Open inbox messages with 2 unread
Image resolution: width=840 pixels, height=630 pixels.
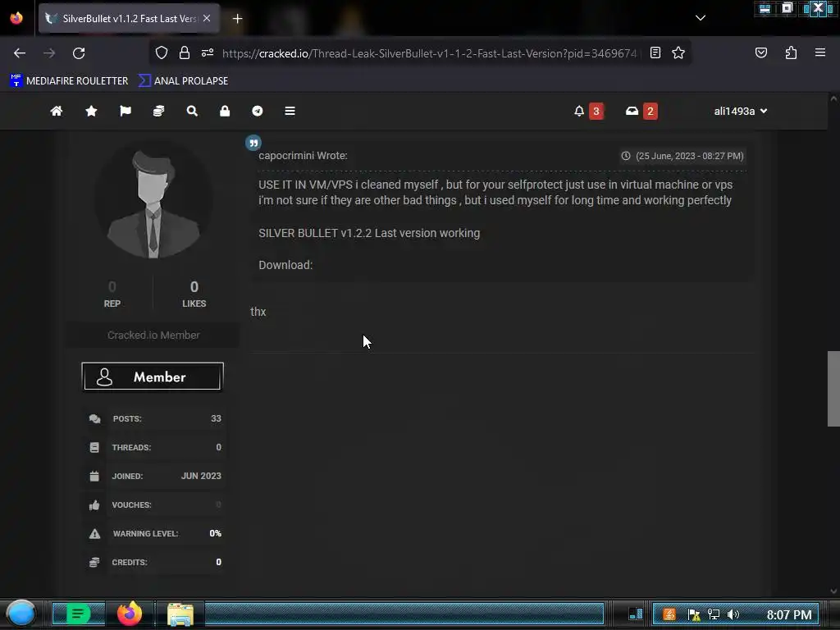641,111
